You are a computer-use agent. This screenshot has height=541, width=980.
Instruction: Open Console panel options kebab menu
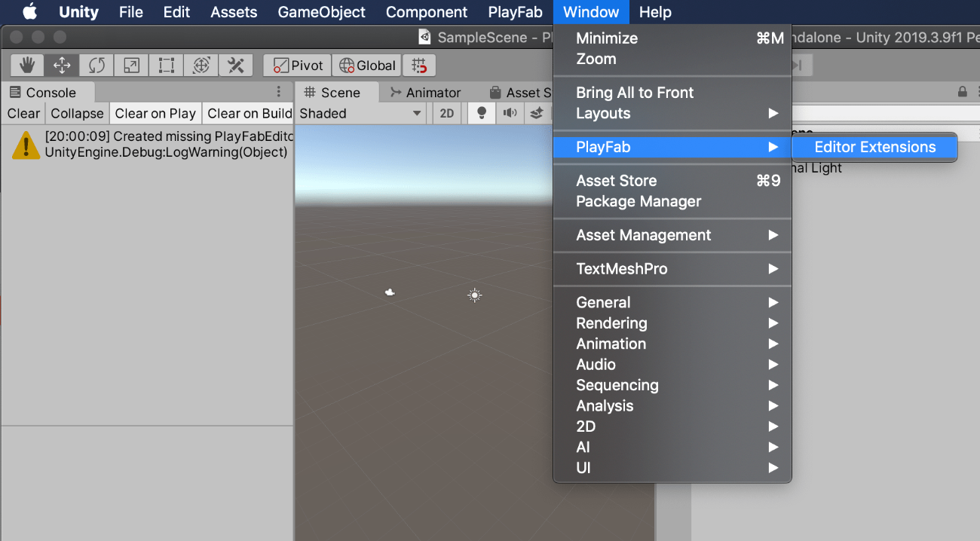click(279, 92)
